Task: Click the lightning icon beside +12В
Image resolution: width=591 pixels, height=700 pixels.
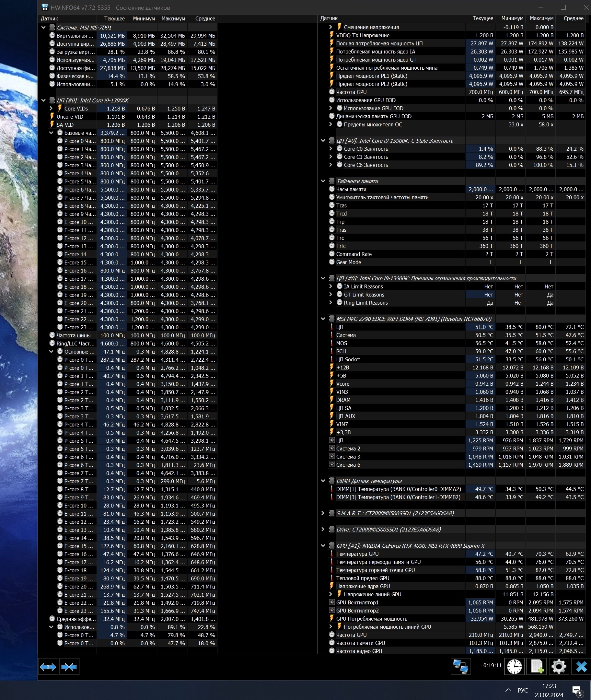Action: [x=332, y=367]
